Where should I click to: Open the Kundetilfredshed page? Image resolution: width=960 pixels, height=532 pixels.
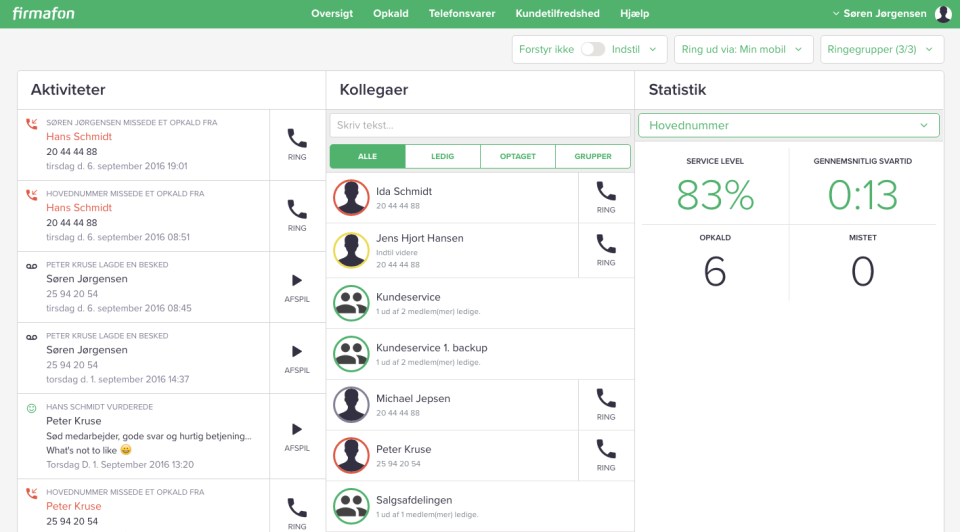pyautogui.click(x=557, y=13)
